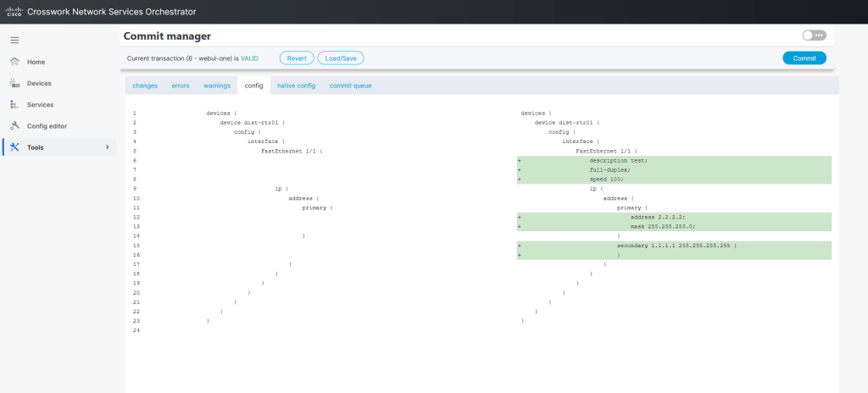Click the Tools icon in sidebar
The image size is (868, 393).
pos(14,147)
